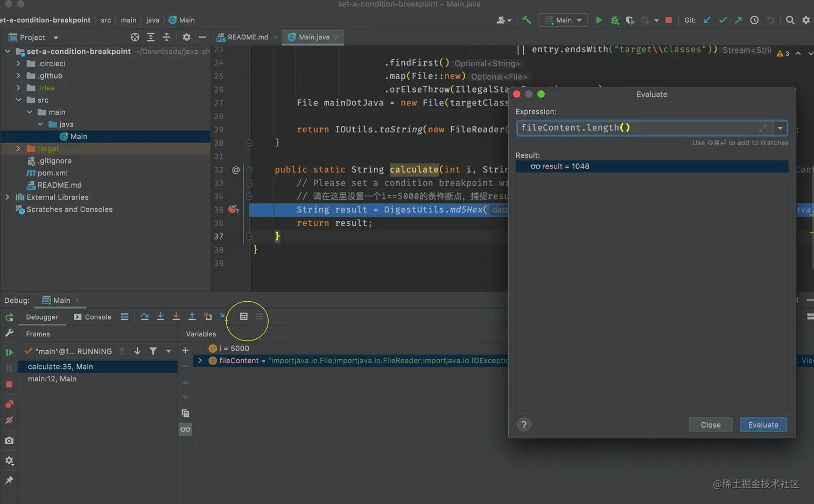Screen dimensions: 814x504
Task: Click Git update project blue arrow
Action: pos(707,20)
